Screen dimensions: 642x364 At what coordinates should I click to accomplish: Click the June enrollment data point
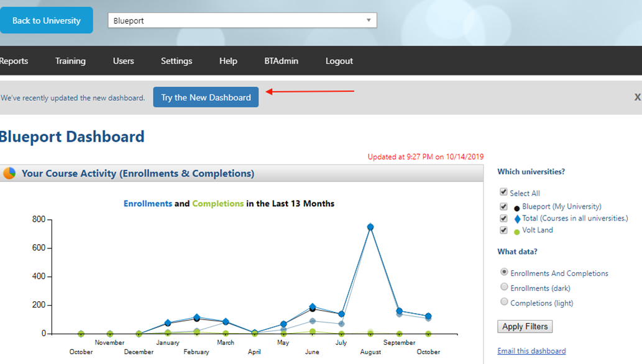[313, 307]
